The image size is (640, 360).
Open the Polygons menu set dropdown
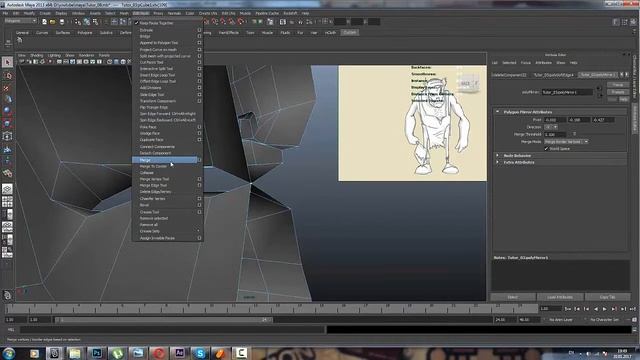[20, 21]
